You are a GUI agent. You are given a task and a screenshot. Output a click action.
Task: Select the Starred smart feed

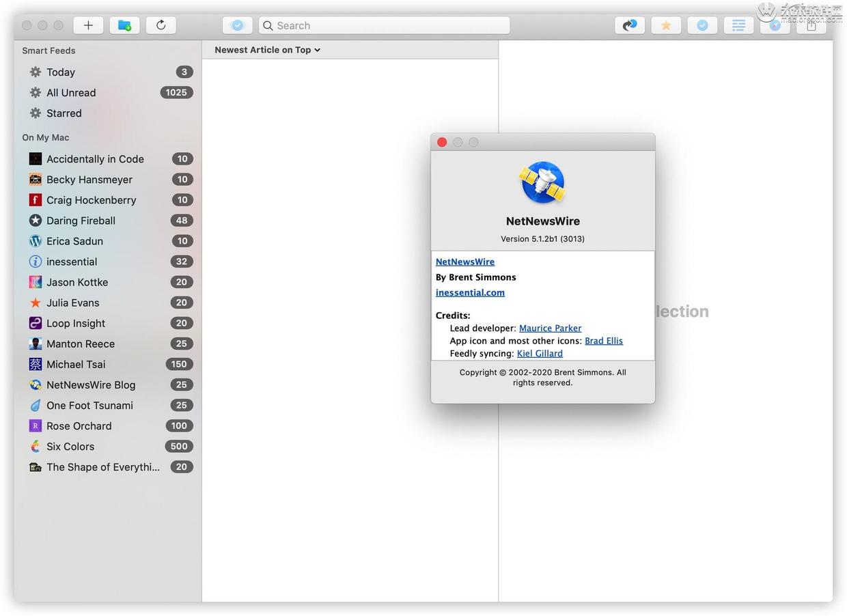click(108, 113)
